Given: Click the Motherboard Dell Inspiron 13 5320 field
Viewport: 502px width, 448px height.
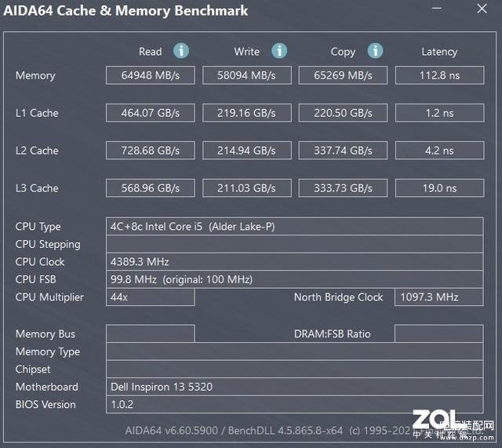Looking at the screenshot, I should point(295,387).
